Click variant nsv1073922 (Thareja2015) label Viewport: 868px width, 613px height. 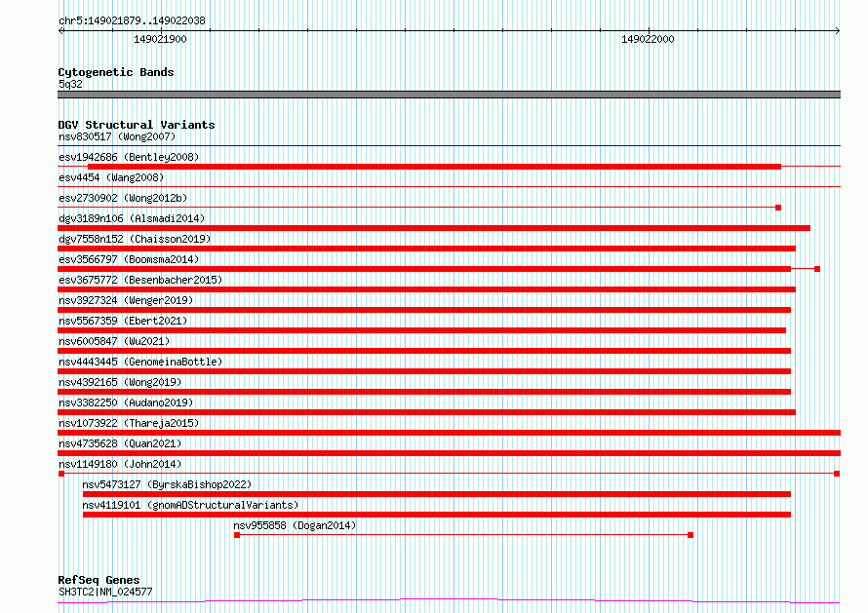(x=129, y=423)
